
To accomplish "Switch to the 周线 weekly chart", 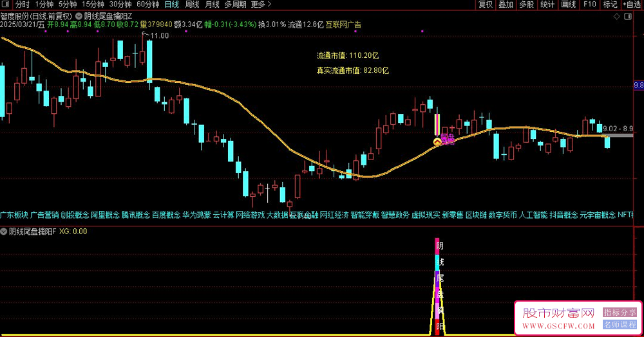I will (x=192, y=5).
